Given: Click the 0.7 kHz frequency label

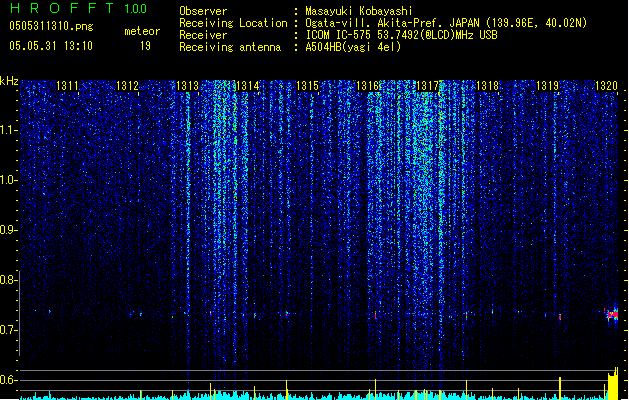Looking at the screenshot, I should (x=8, y=330).
